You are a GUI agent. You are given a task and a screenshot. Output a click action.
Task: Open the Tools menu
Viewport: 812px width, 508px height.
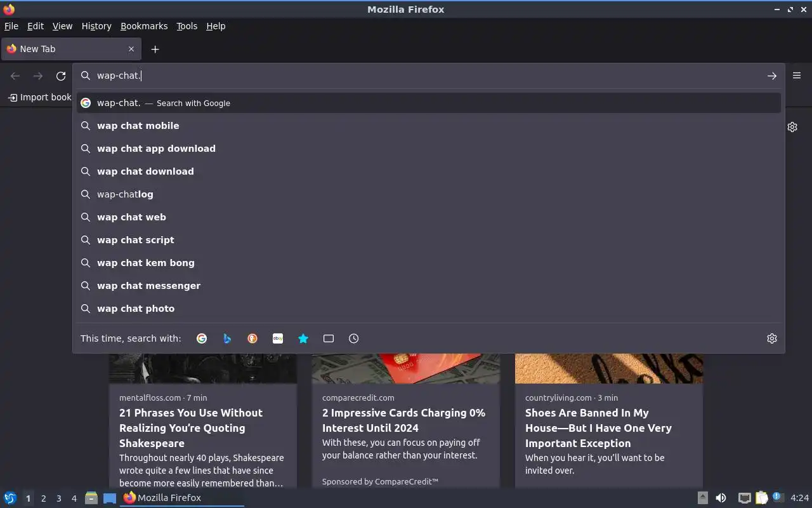[x=187, y=26]
